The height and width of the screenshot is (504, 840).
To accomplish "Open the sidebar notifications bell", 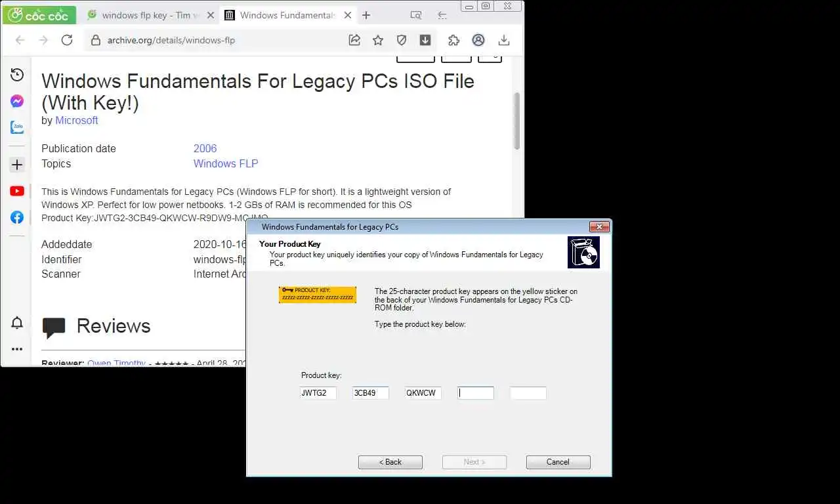I will coord(17,323).
